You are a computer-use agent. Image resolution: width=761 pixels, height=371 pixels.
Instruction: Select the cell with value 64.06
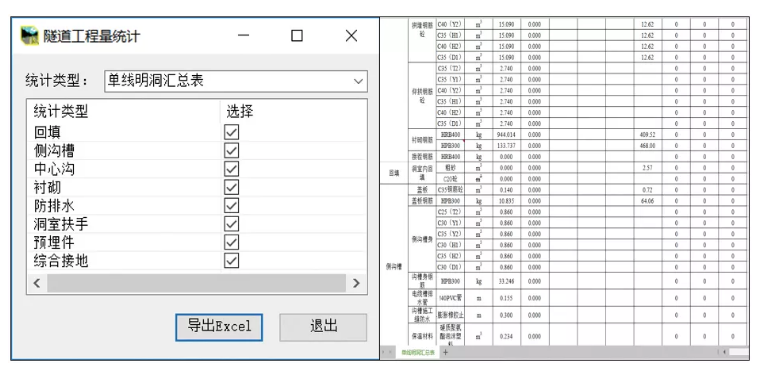pyautogui.click(x=647, y=201)
